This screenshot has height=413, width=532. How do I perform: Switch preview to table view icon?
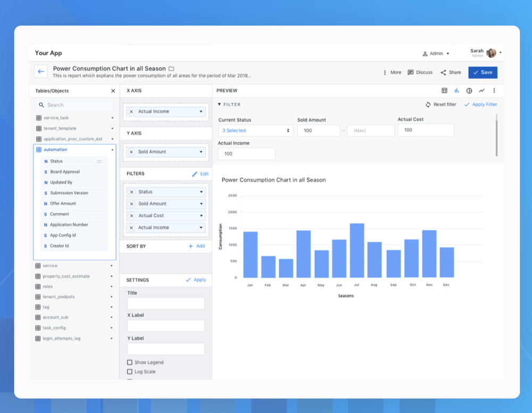(446, 90)
